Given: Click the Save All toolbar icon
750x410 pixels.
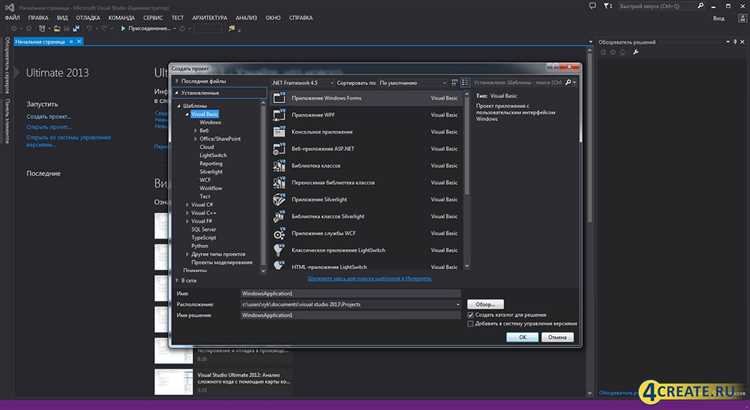Looking at the screenshot, I should (76, 29).
